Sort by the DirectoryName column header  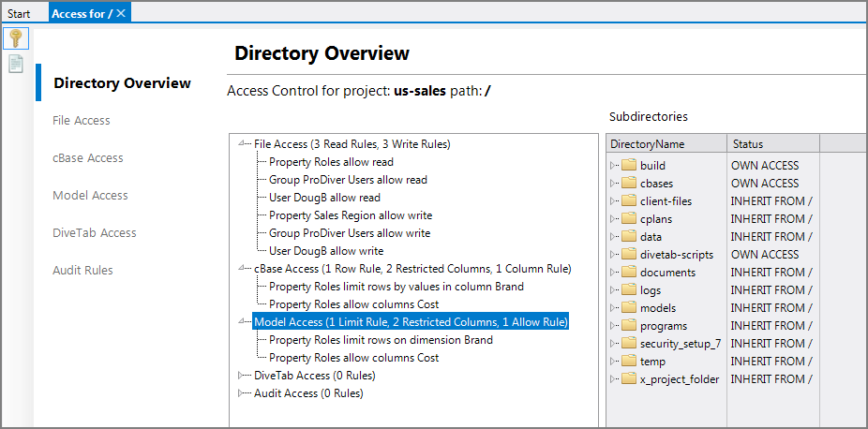click(666, 143)
